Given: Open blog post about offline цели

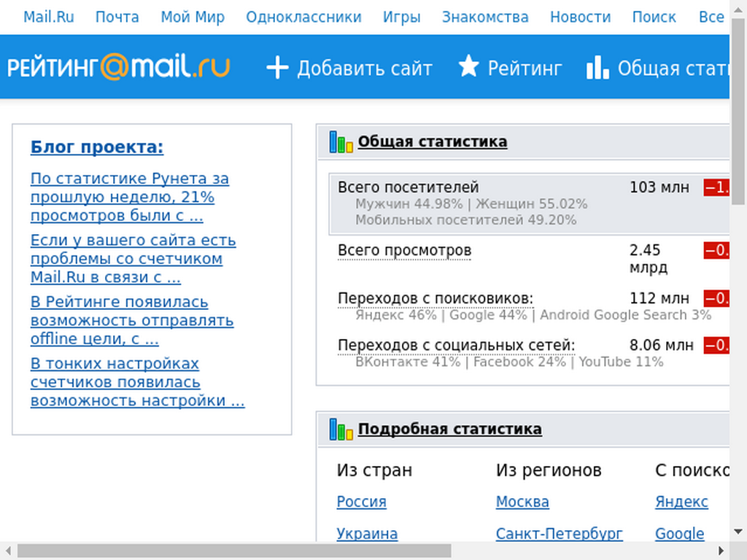Looking at the screenshot, I should (132, 321).
